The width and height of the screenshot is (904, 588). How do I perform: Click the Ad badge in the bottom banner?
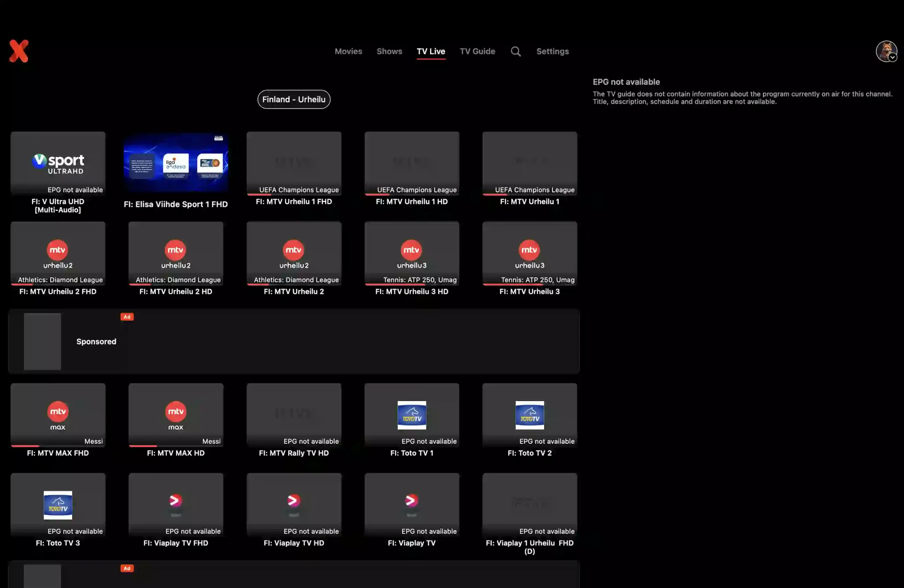point(127,569)
